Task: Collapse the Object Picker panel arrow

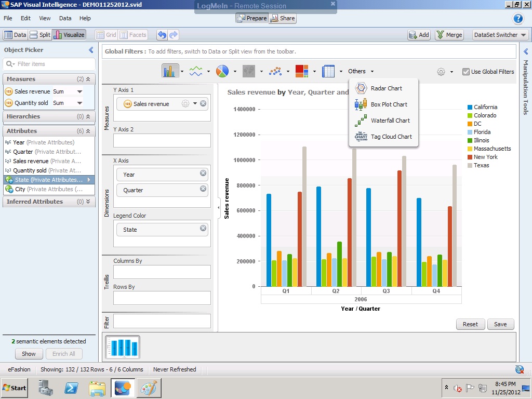Action: (91, 50)
